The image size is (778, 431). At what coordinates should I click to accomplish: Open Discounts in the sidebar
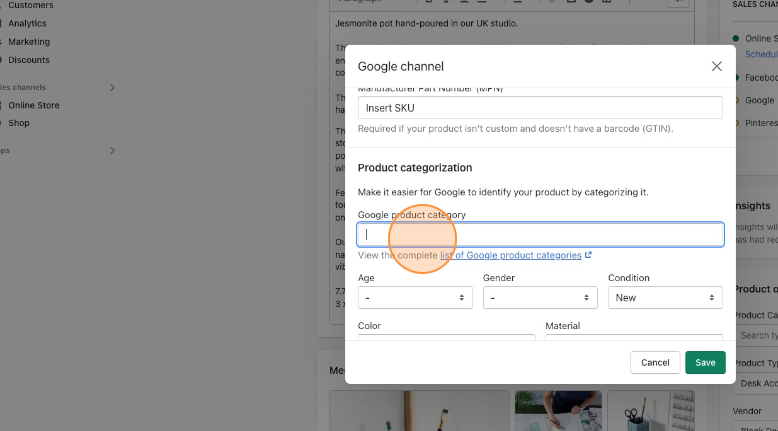tap(29, 60)
